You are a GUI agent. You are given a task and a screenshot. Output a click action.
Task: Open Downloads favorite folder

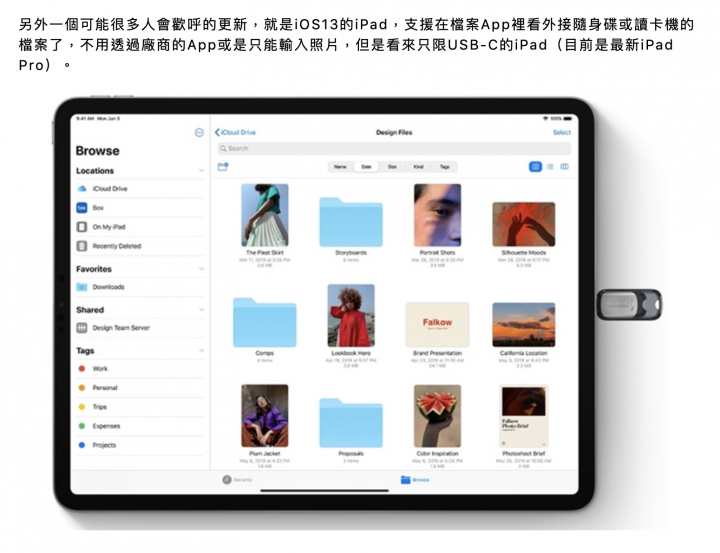140,287
